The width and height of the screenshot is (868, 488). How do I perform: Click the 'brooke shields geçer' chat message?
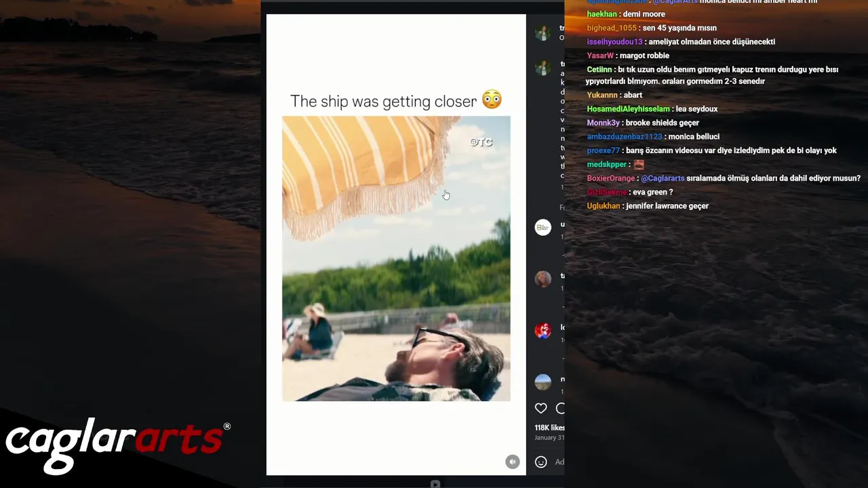(x=662, y=123)
